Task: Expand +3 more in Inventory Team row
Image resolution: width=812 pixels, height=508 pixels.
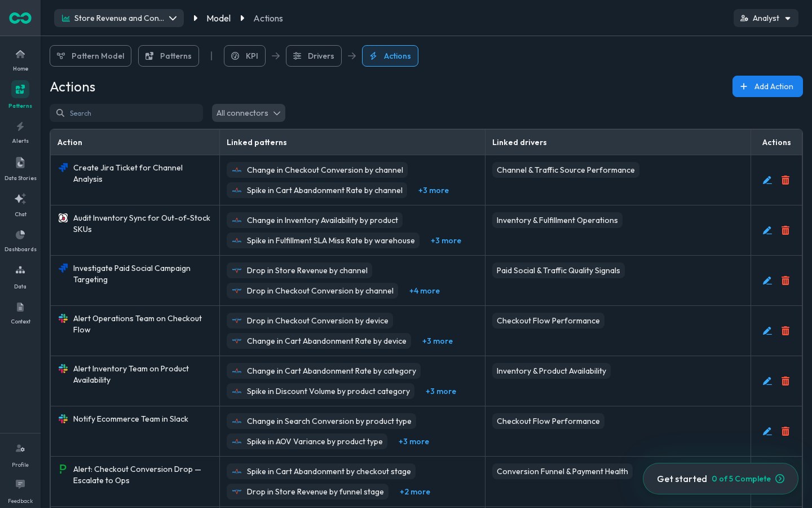Action: pyautogui.click(x=441, y=391)
